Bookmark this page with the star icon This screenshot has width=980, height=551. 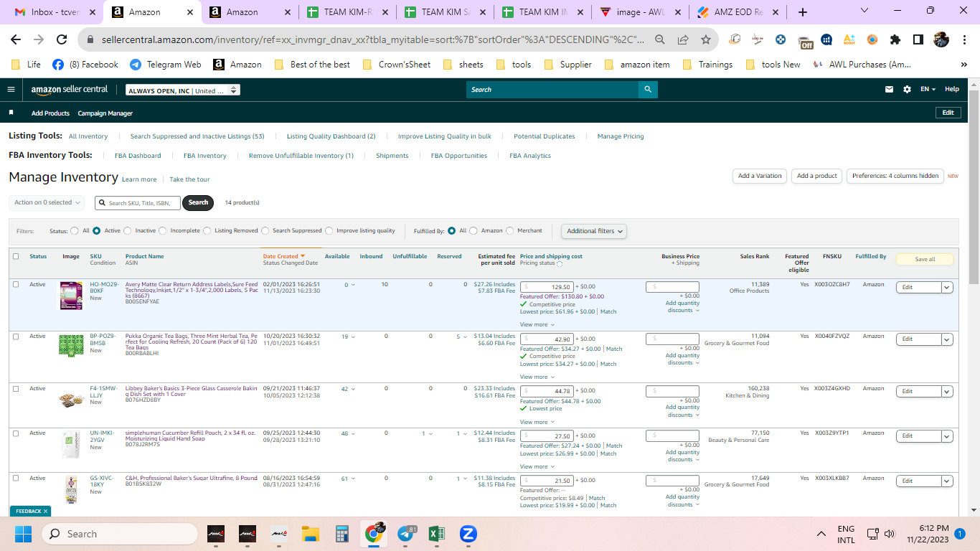[706, 39]
